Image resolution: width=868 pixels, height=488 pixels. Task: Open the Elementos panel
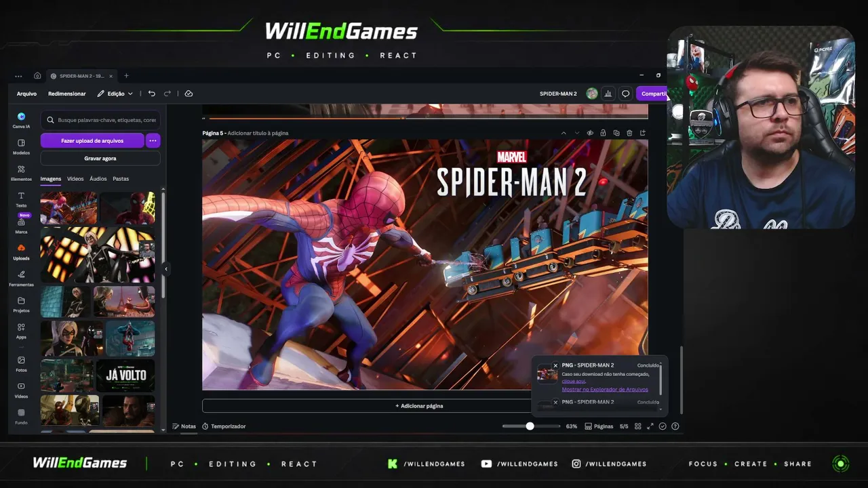[21, 173]
